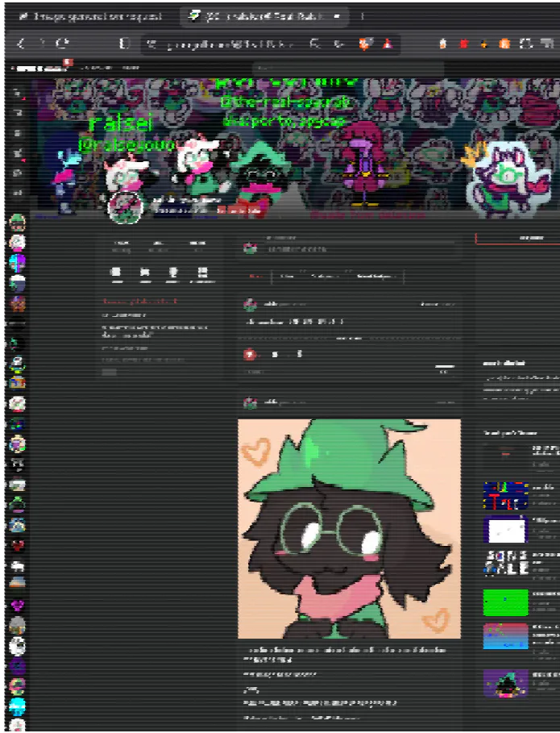Open the avatar on the Ralsei image post
The width and height of the screenshot is (560, 733).
[x=251, y=402]
